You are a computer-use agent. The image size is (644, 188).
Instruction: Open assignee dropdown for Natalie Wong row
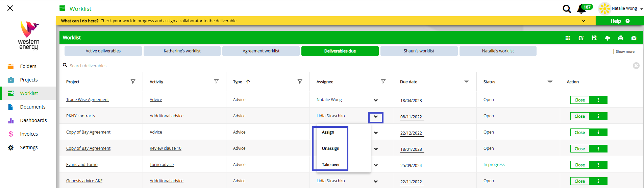(376, 100)
